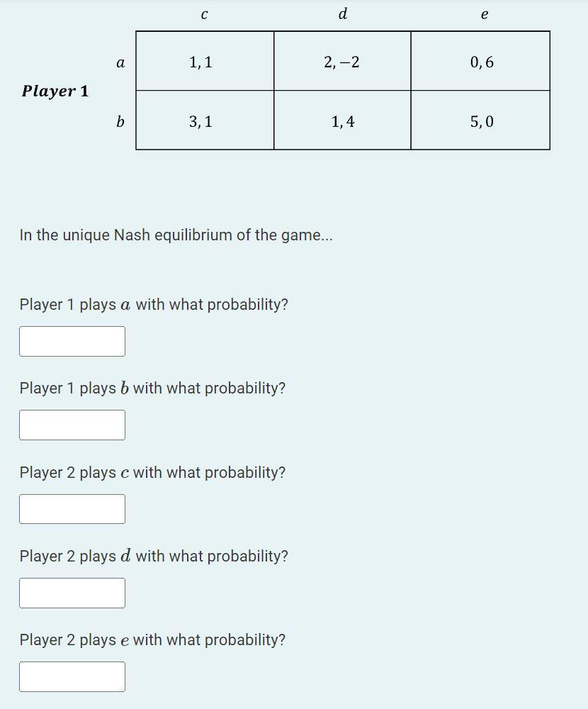The width and height of the screenshot is (588, 709).
Task: Click the probability input for Player 1 playing b
Action: coord(72,425)
